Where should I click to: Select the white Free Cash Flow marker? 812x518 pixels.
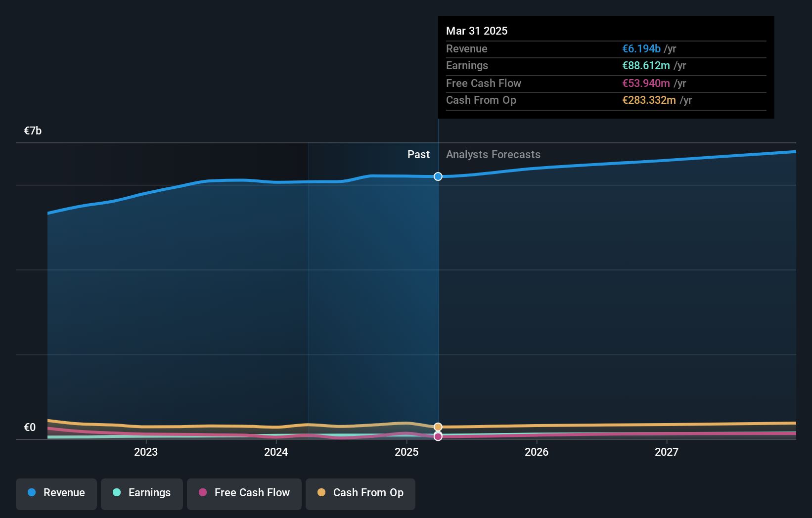[x=438, y=436]
